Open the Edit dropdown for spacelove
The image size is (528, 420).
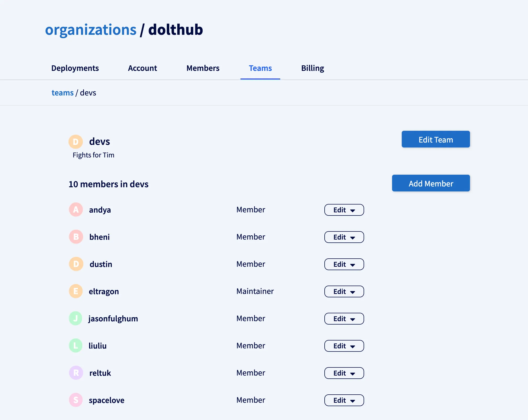click(x=344, y=400)
